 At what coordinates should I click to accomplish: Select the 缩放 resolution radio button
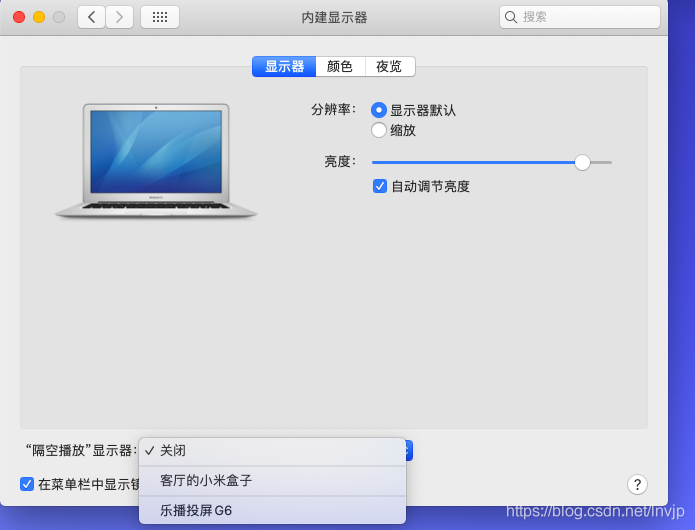(379, 130)
